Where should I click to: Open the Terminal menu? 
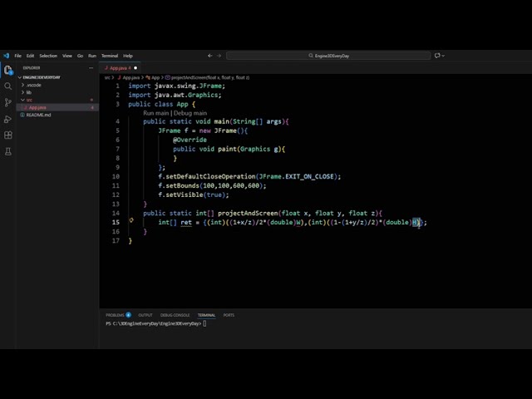[x=110, y=56]
